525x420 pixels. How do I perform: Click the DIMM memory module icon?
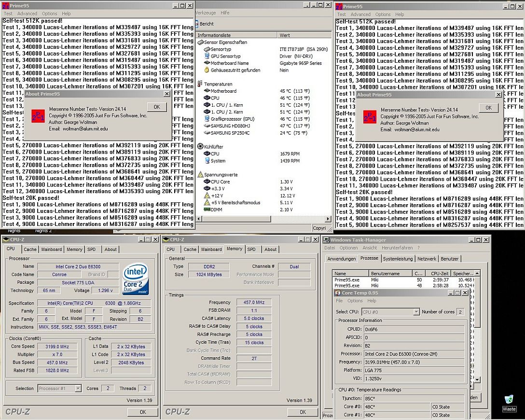(207, 210)
